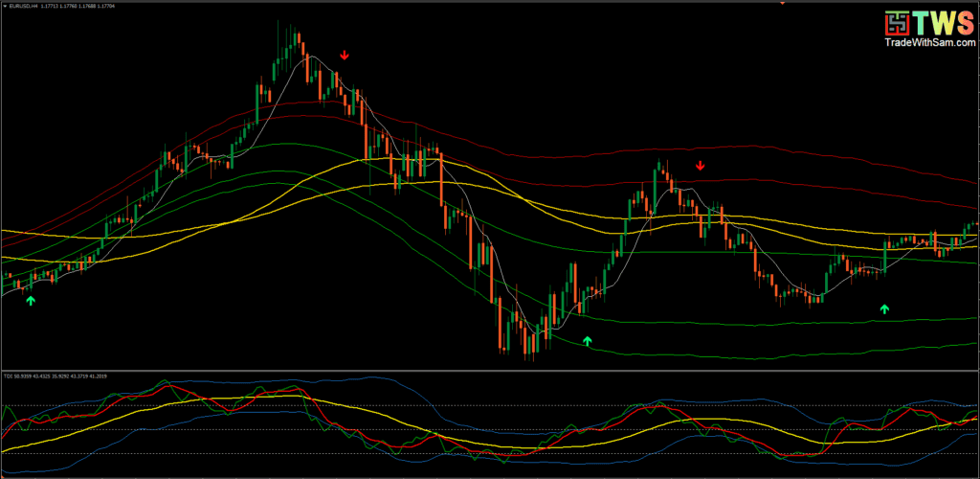Image resolution: width=980 pixels, height=479 pixels.
Task: Click the divider between chart and TDI window
Action: (x=490, y=370)
